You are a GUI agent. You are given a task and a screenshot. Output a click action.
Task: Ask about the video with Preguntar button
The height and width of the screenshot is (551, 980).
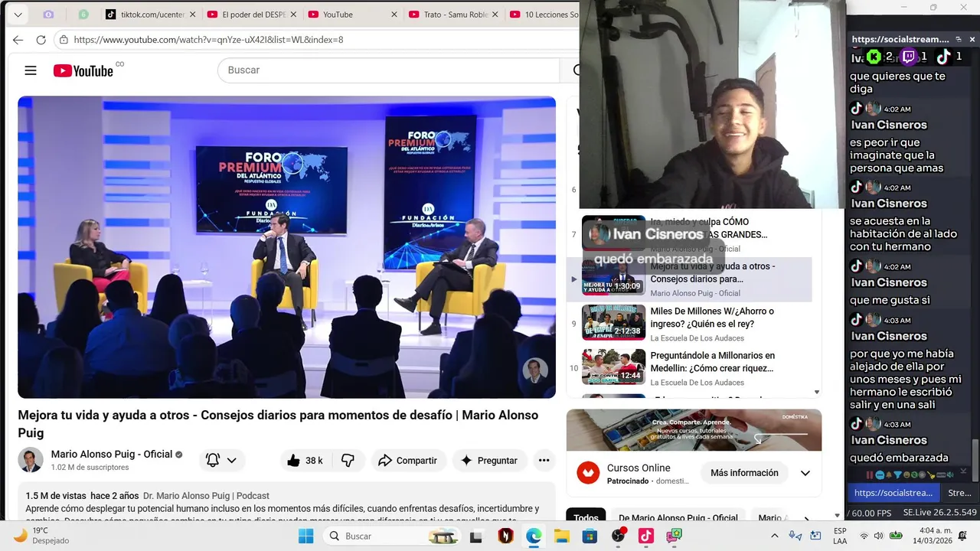pos(488,460)
